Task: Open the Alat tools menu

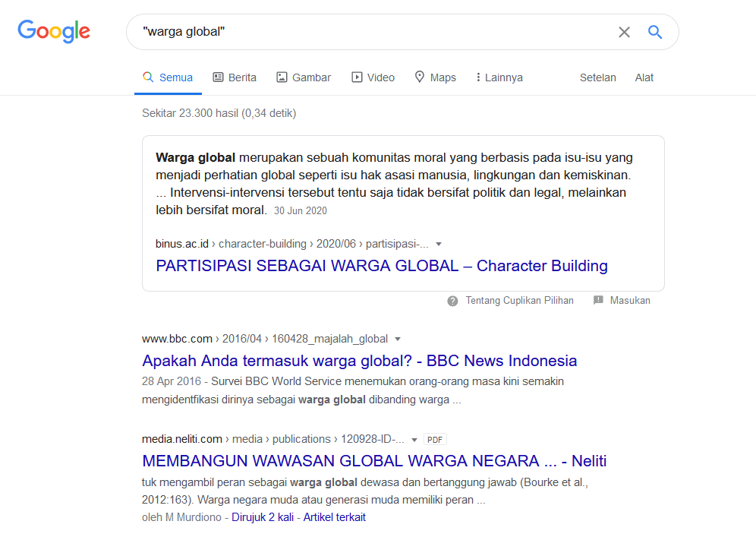Action: 644,77
